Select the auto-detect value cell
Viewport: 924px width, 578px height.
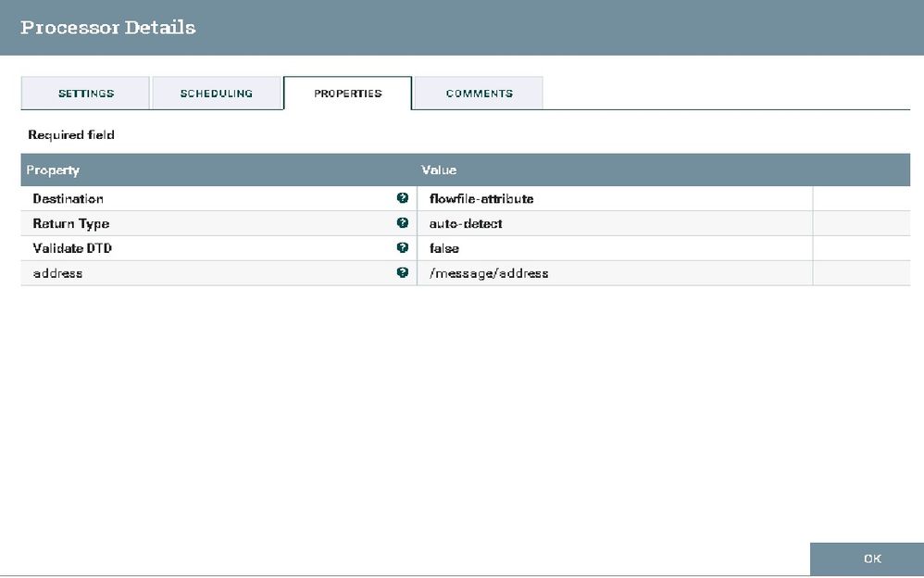pos(615,223)
